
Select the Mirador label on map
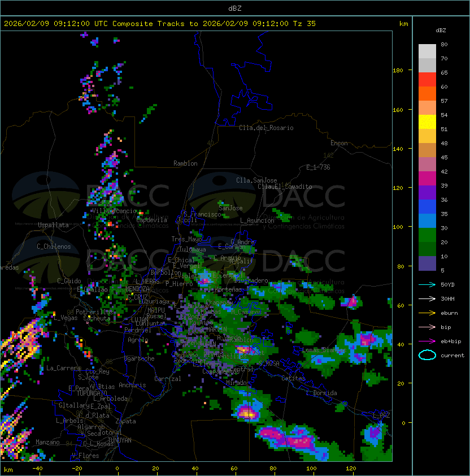(238, 383)
